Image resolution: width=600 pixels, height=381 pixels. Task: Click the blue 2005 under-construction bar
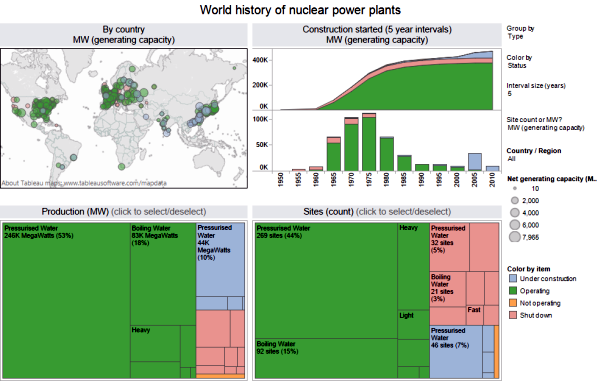475,162
